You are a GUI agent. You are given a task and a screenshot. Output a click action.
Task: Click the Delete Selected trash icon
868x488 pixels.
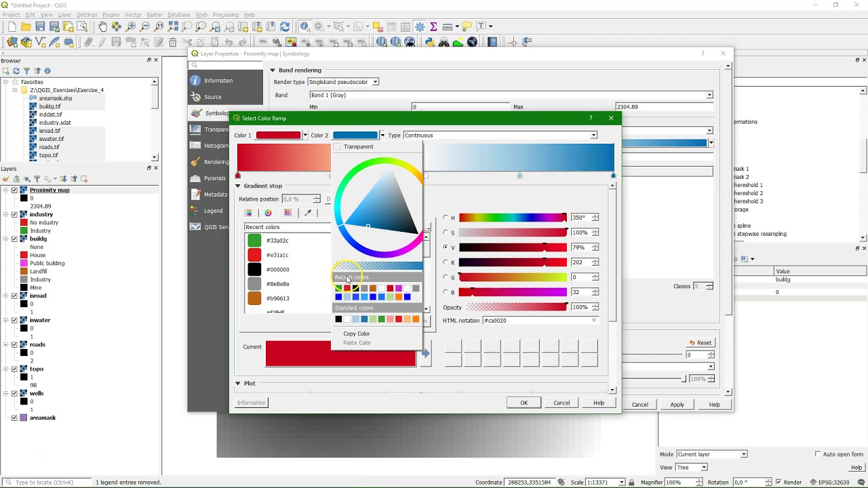[x=172, y=42]
